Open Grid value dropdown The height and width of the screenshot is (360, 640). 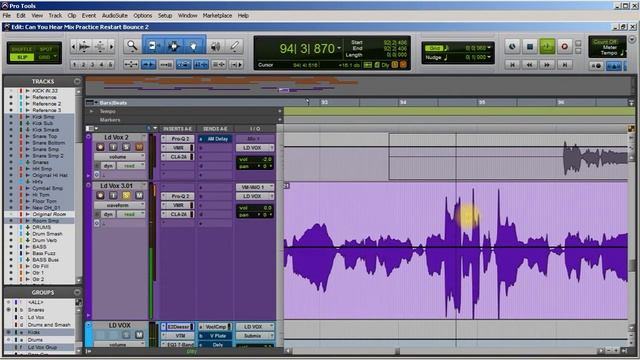click(489, 48)
